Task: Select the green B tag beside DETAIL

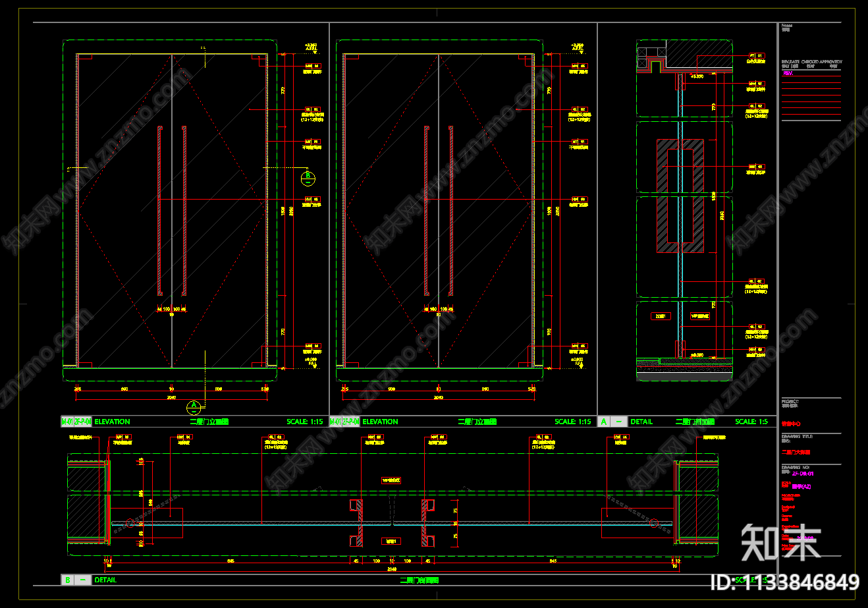Action: 67,580
